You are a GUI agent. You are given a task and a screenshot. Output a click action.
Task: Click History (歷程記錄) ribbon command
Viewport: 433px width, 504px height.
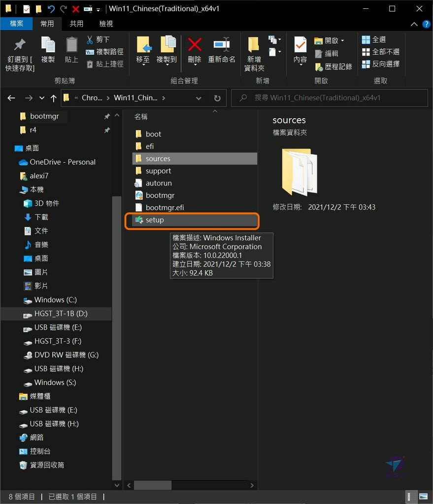333,66
